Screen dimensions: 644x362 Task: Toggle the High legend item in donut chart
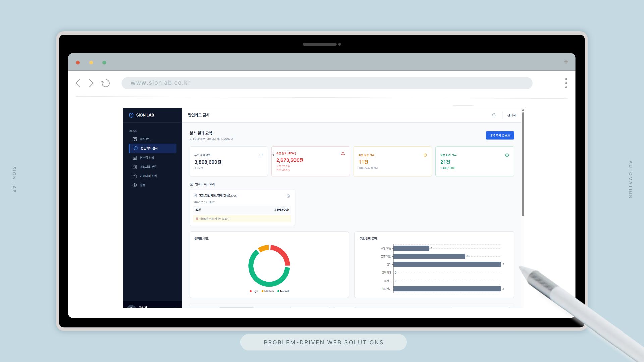[x=254, y=291]
